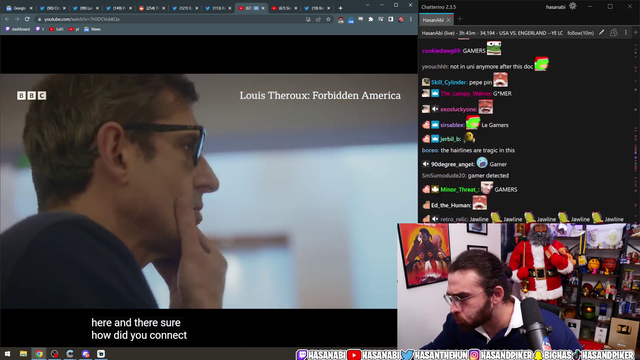Image resolution: width=640 pixels, height=360 pixels.
Task: Click the install/cast icon in address bar
Action: (x=308, y=19)
